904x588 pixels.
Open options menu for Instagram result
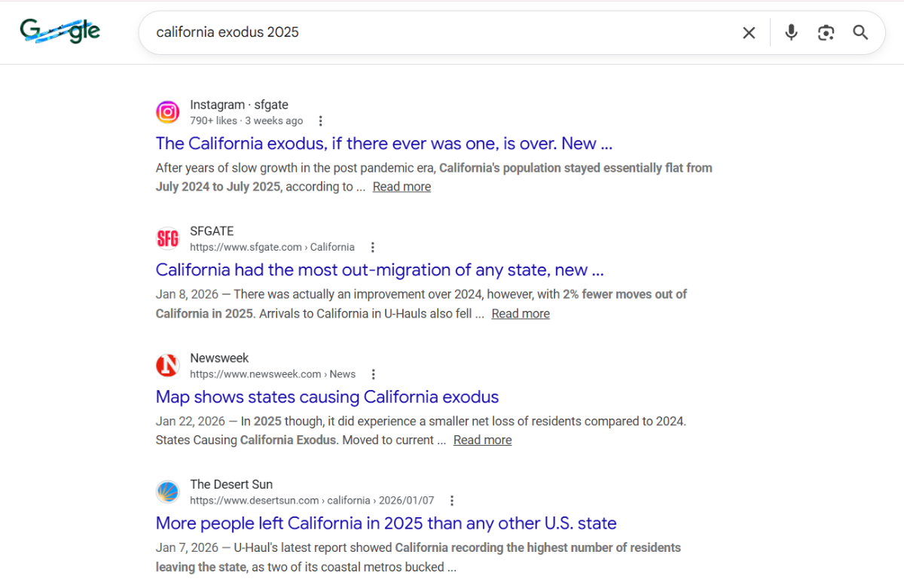pyautogui.click(x=321, y=120)
